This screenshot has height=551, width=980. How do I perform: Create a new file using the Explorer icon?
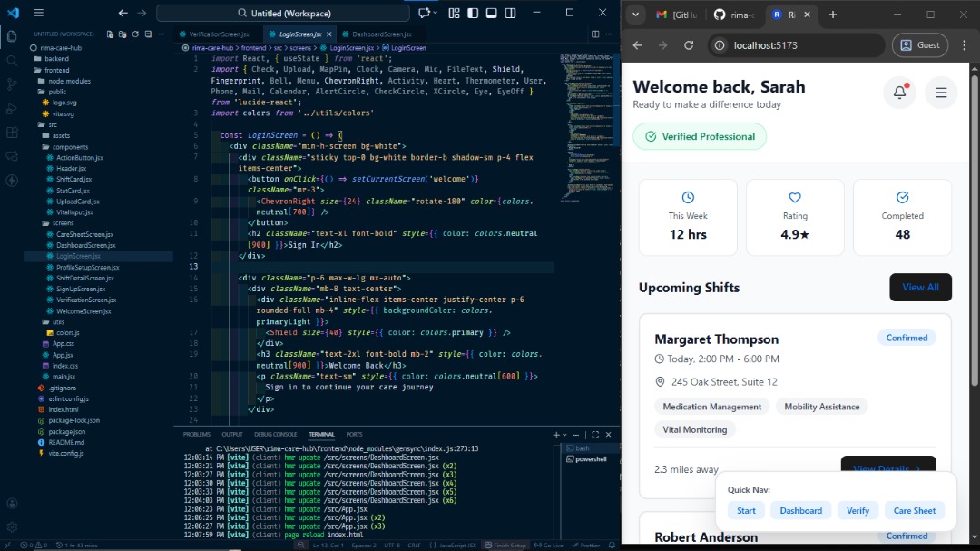pos(109,34)
